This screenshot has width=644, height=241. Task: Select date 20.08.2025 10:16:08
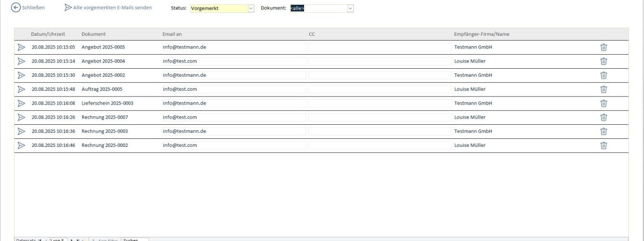(x=53, y=103)
